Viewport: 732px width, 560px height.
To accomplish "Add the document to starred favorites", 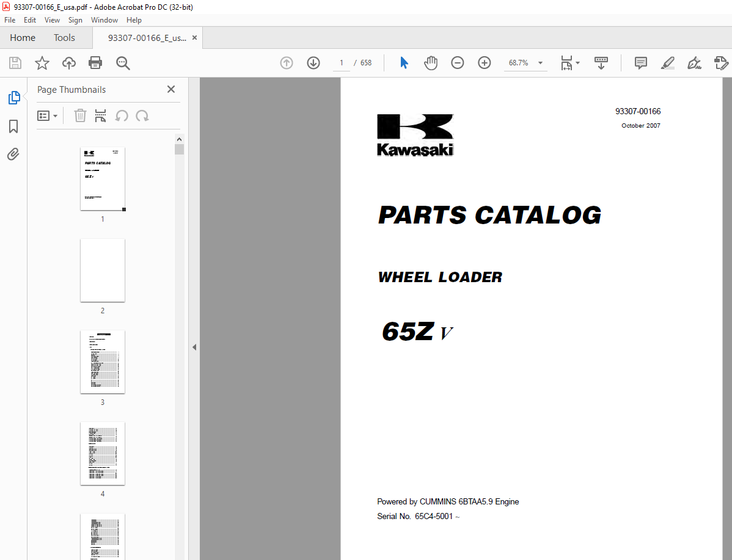I will coord(42,63).
